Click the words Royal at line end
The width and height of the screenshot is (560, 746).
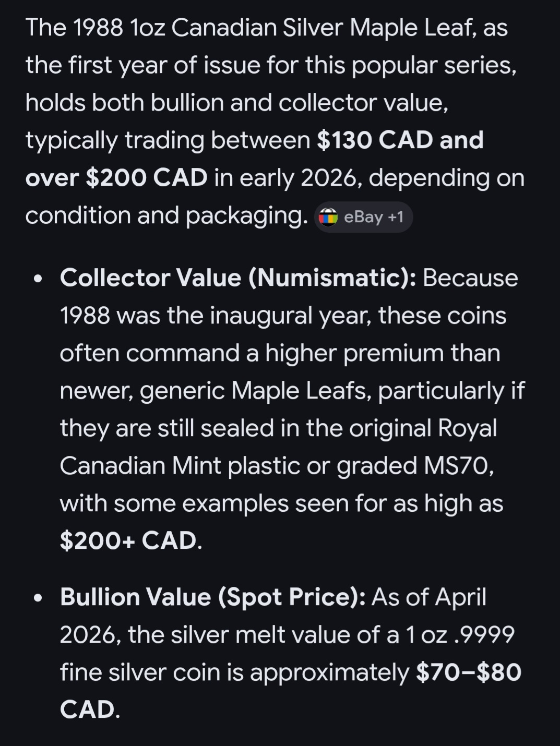(467, 428)
